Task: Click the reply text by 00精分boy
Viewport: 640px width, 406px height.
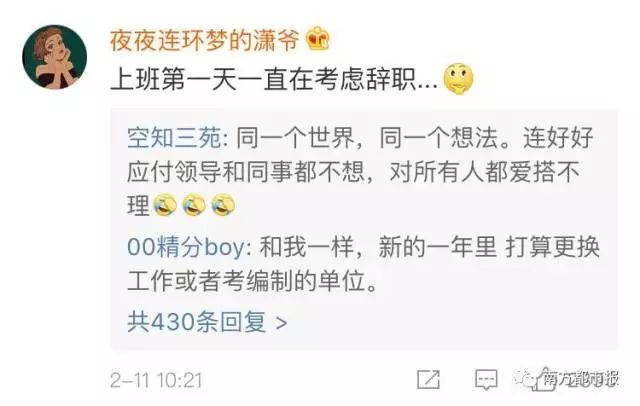Action: click(x=363, y=264)
